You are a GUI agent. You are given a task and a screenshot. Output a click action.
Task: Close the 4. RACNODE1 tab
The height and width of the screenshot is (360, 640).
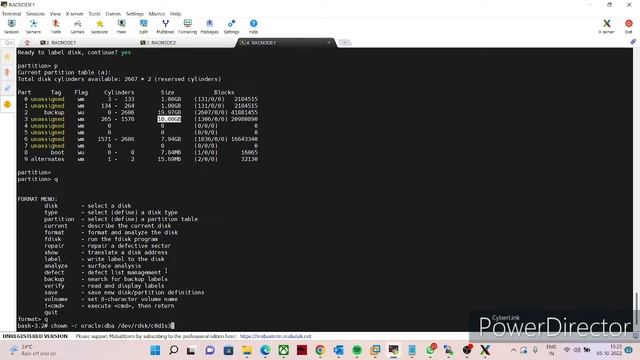[x=329, y=42]
